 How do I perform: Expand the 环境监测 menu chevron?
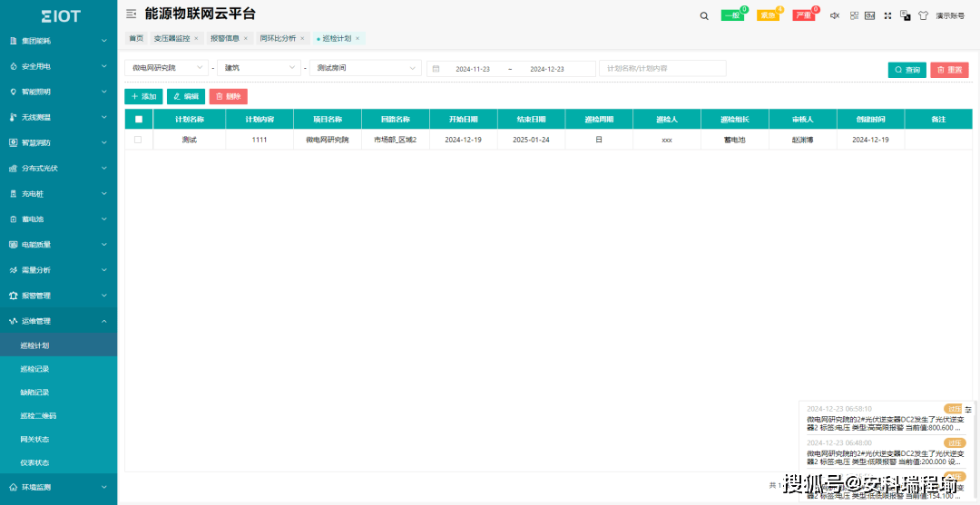coord(104,488)
